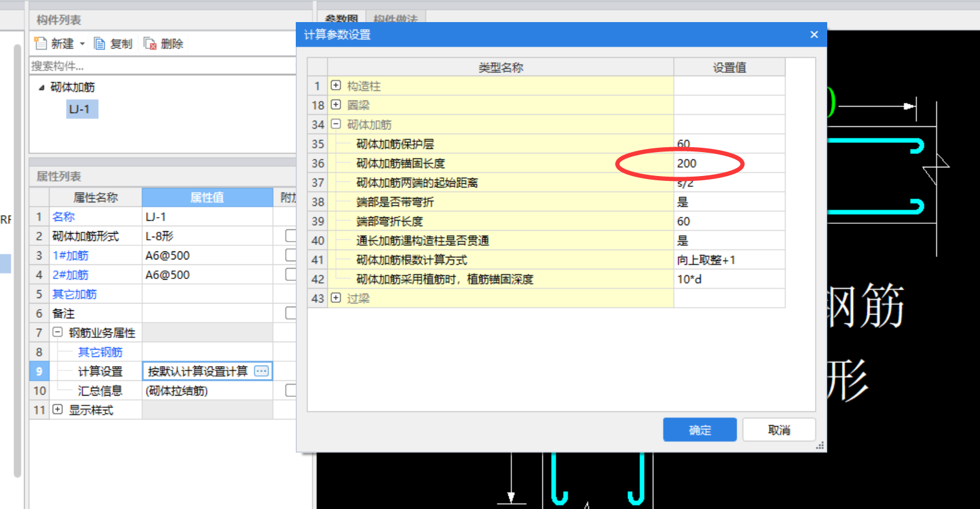Expand the 显示样式 group
This screenshot has width=980, height=509.
[x=57, y=409]
